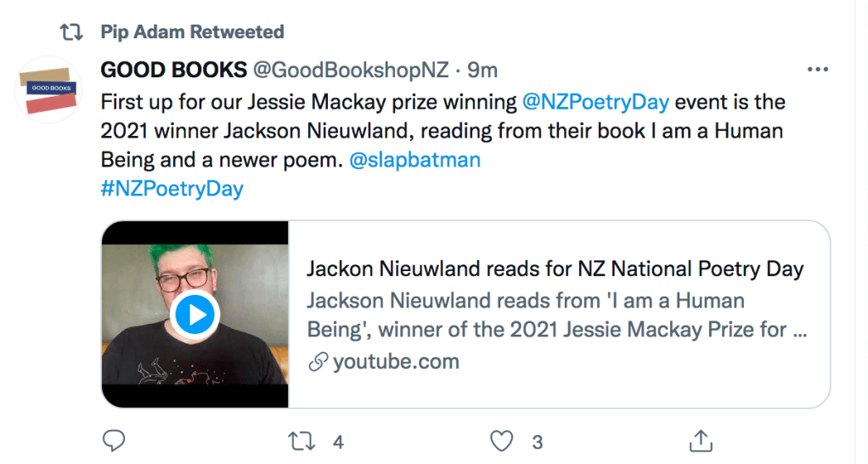Click the retweeted arrows icon beside Pip Adam
The width and height of the screenshot is (868, 464).
click(71, 32)
